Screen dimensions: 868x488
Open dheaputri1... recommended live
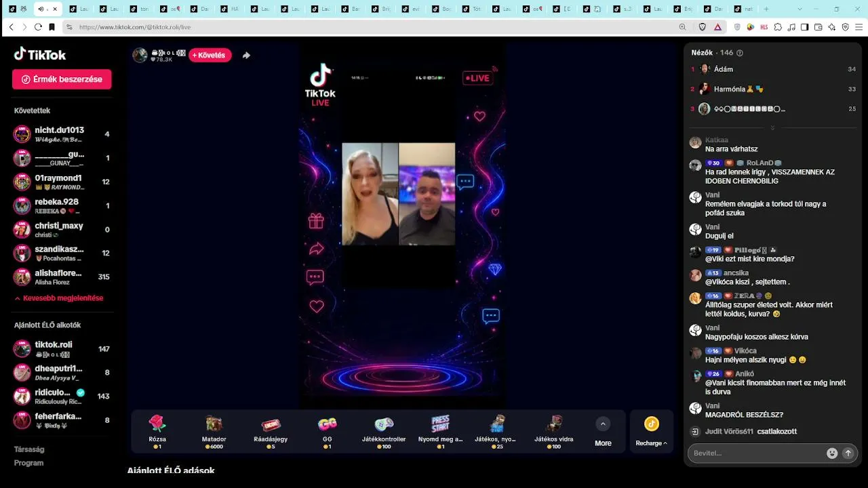(x=62, y=373)
